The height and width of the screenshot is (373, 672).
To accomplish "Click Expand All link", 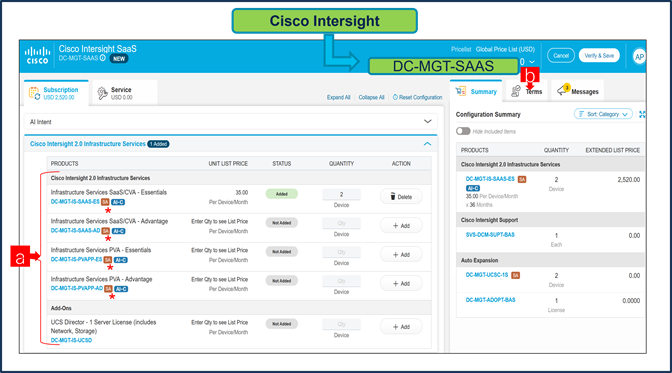I will click(x=339, y=97).
